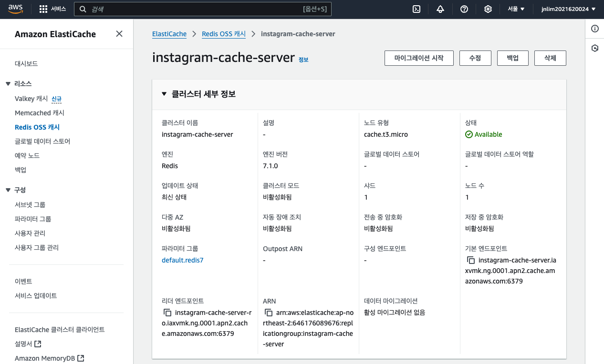
Task: Click the 마이그레이션 시작 button
Action: (x=419, y=58)
